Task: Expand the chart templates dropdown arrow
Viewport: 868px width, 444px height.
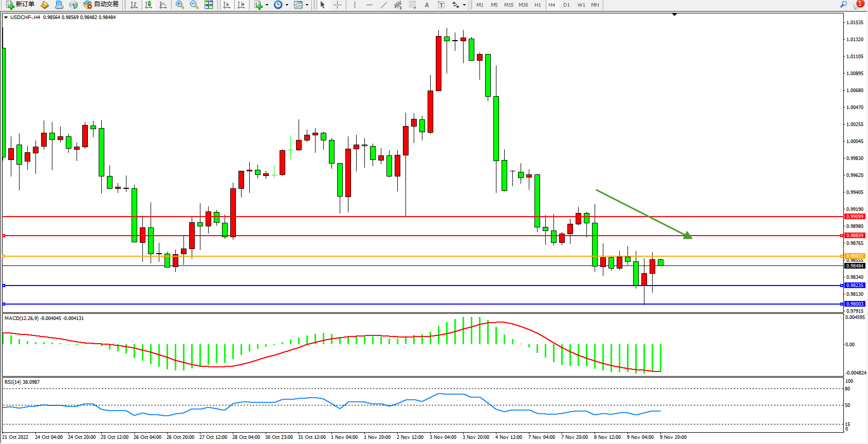Action: (307, 5)
